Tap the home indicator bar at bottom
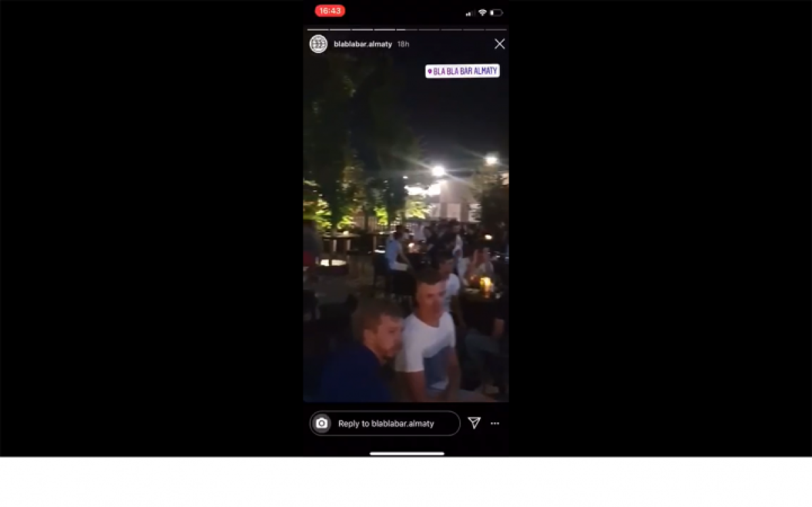 click(x=407, y=454)
